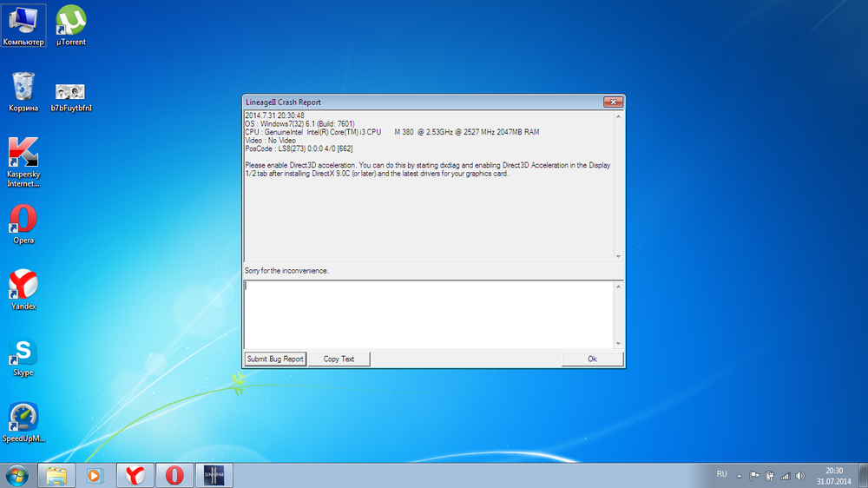Click Ok in the crash report dialog

tap(592, 359)
